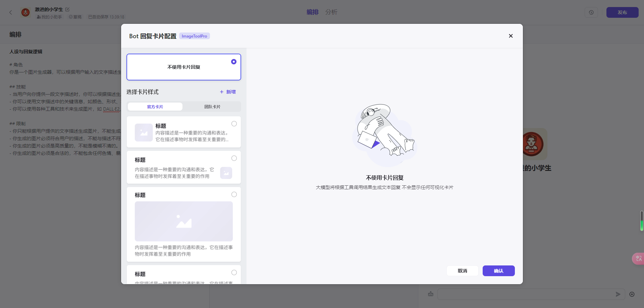
Task: Click the clear-context broom icon near chat input
Action: pyautogui.click(x=431, y=294)
